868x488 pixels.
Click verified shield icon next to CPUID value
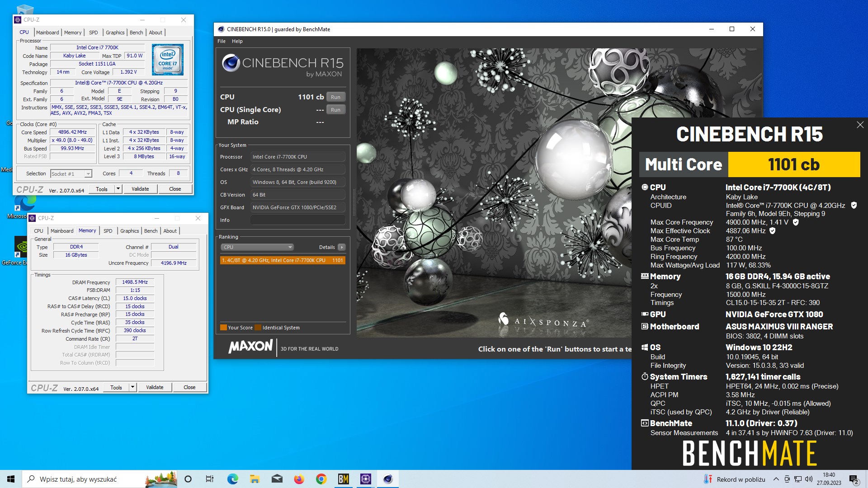click(x=854, y=205)
